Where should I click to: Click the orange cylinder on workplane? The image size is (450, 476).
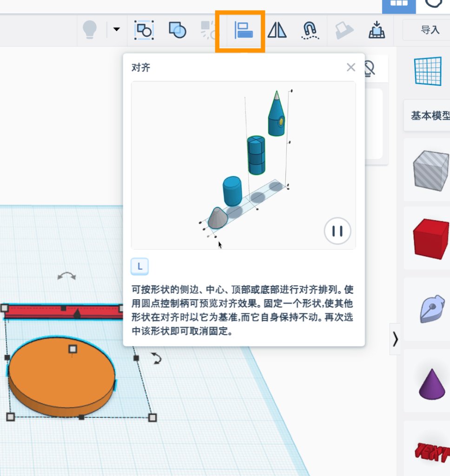pos(62,377)
